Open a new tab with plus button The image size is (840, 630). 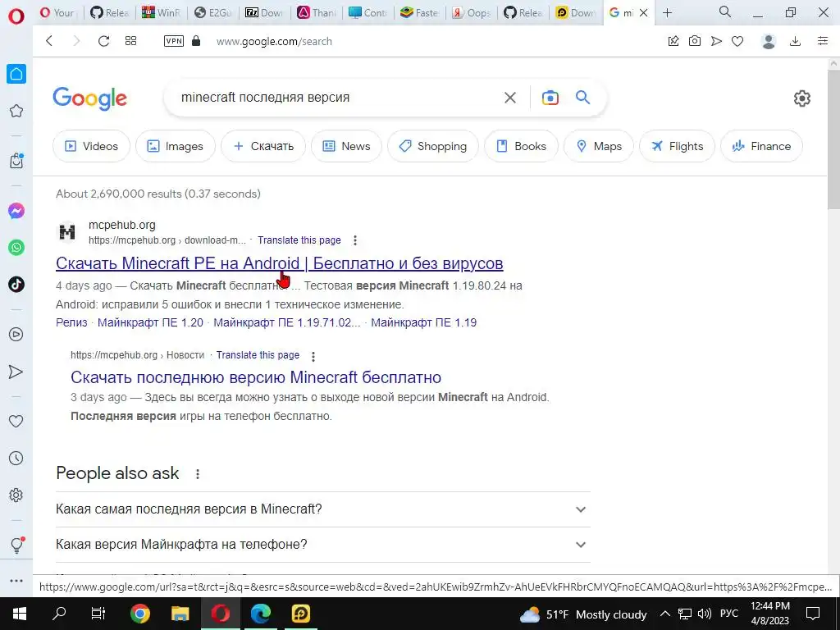click(667, 13)
